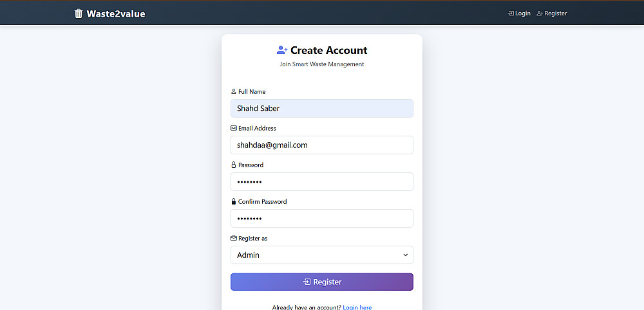
Task: Click the open lock icon beside Password
Action: tap(234, 165)
